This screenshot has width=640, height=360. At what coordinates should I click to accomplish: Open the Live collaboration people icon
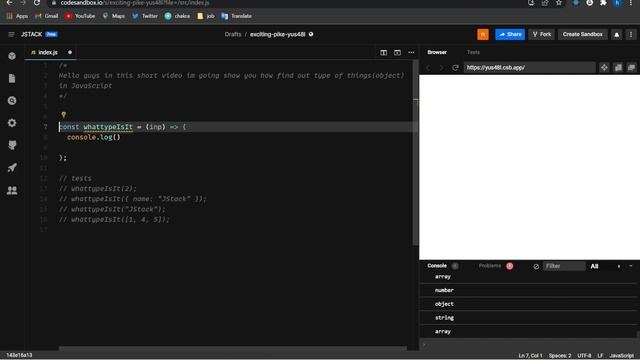[x=12, y=190]
